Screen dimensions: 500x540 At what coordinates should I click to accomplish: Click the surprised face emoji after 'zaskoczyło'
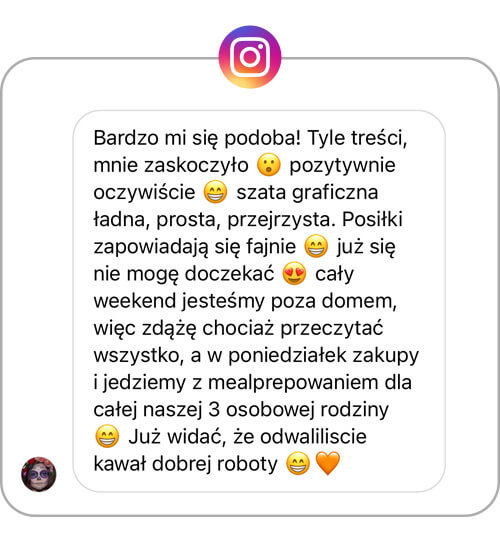[269, 165]
